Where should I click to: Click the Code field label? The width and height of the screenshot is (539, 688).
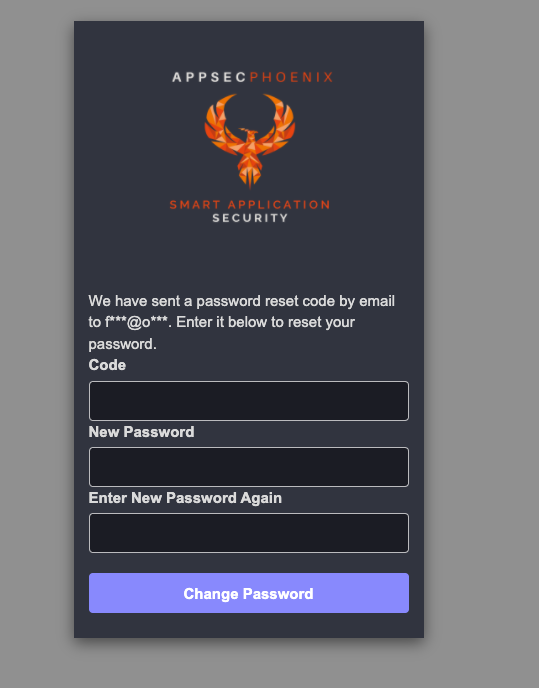107,365
